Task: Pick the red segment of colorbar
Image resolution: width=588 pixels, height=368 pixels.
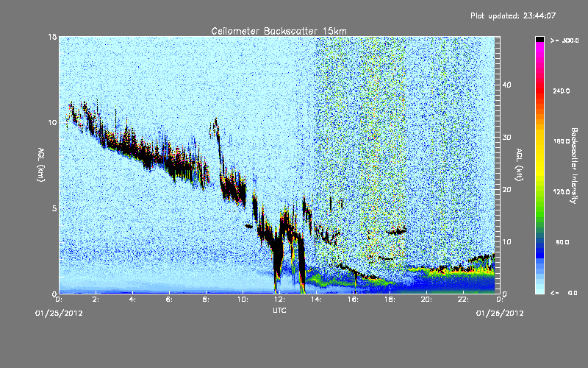Action: (x=539, y=90)
